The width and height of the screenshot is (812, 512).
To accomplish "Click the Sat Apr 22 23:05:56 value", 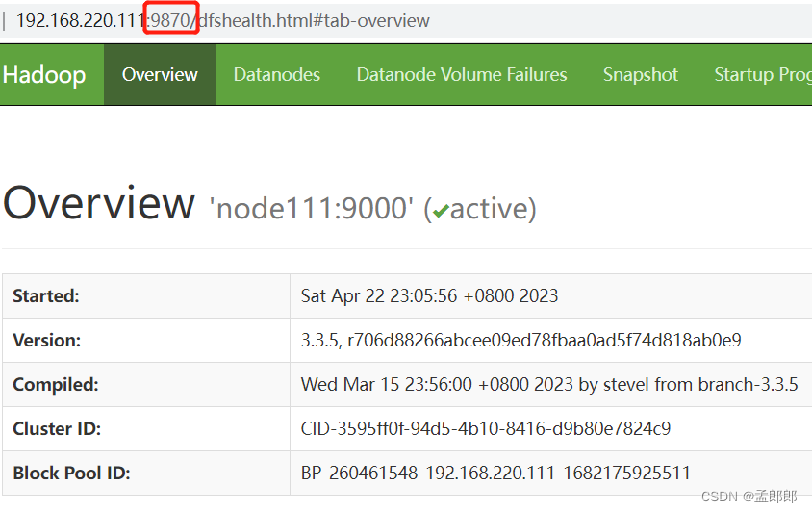I will [x=429, y=295].
